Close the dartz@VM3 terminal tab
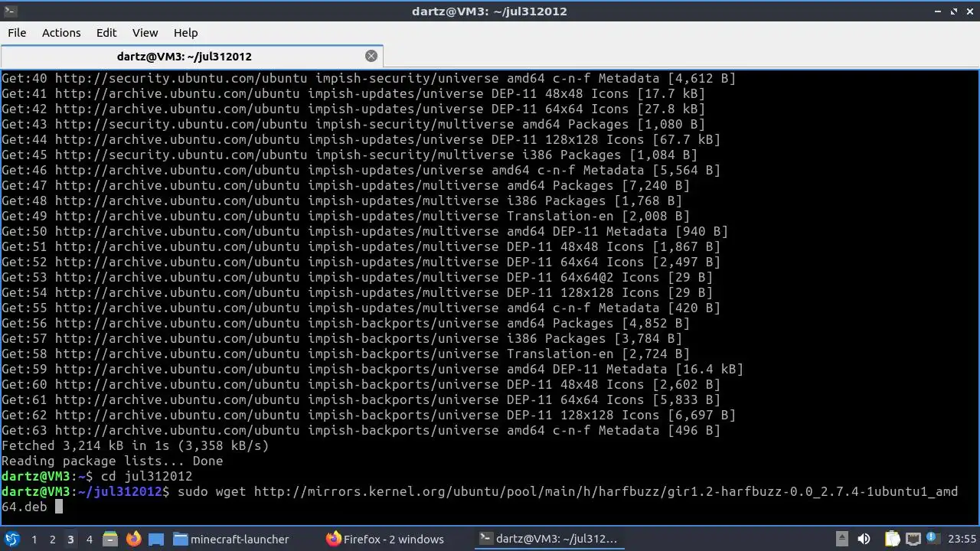 (371, 56)
